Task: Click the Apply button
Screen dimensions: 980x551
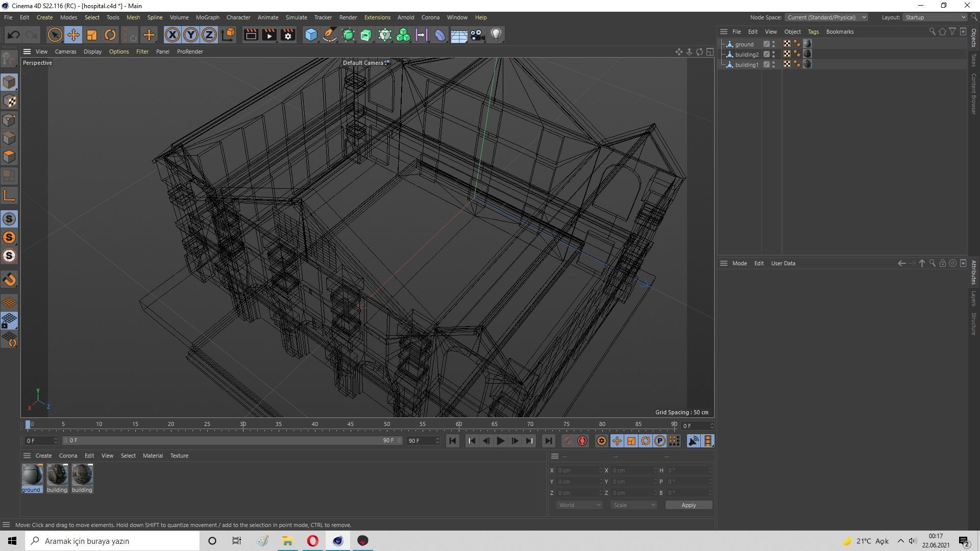Action: pos(688,505)
